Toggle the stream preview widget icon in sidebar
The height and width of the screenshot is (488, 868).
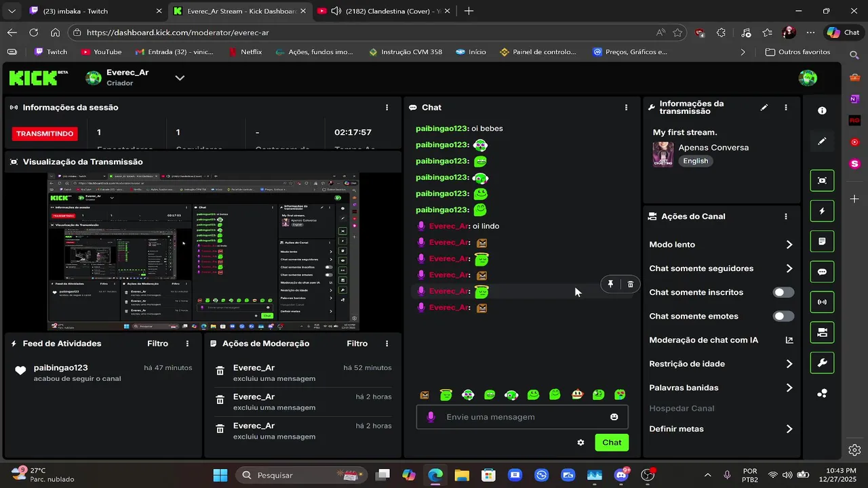tap(822, 180)
